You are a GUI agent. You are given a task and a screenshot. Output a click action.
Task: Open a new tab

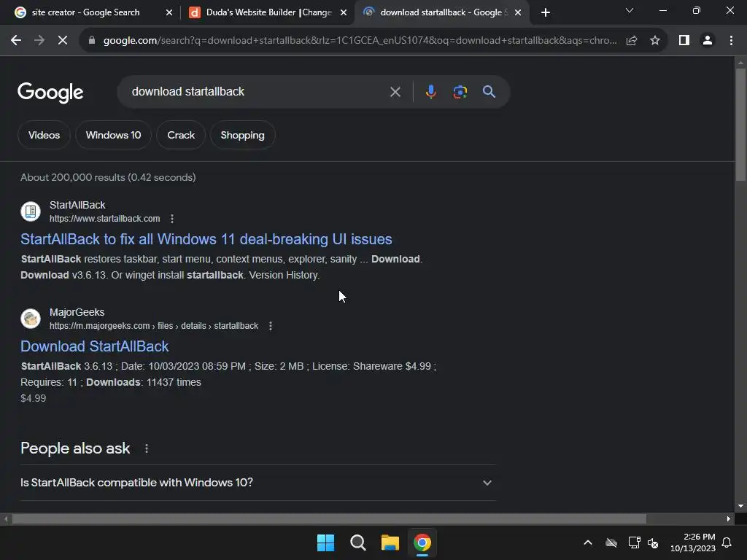[546, 12]
